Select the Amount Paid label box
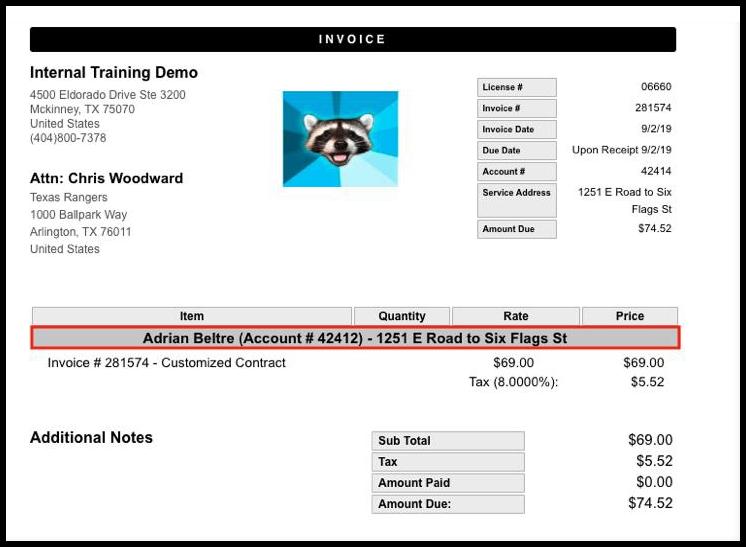The image size is (746, 547). pos(448,483)
